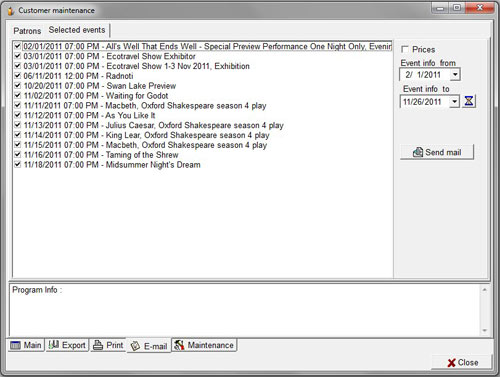The height and width of the screenshot is (377, 500).
Task: Uncheck the All's Well That Ends Well event
Action: [18, 46]
